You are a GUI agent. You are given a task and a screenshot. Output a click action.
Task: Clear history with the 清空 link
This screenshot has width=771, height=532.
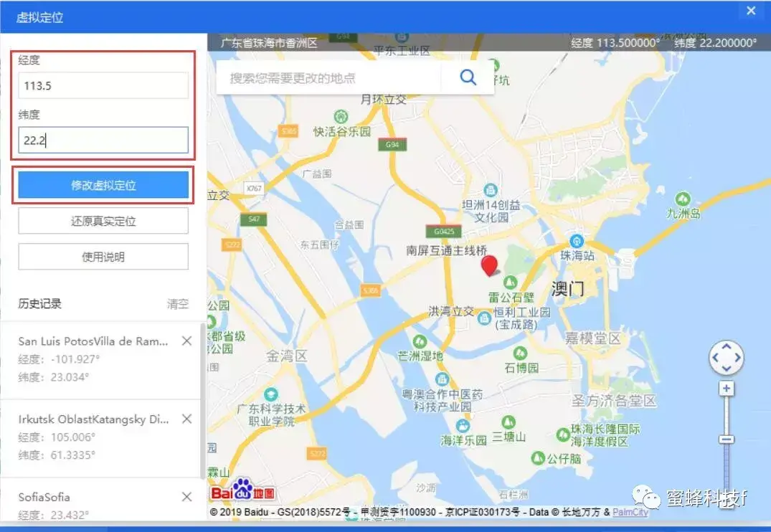177,304
